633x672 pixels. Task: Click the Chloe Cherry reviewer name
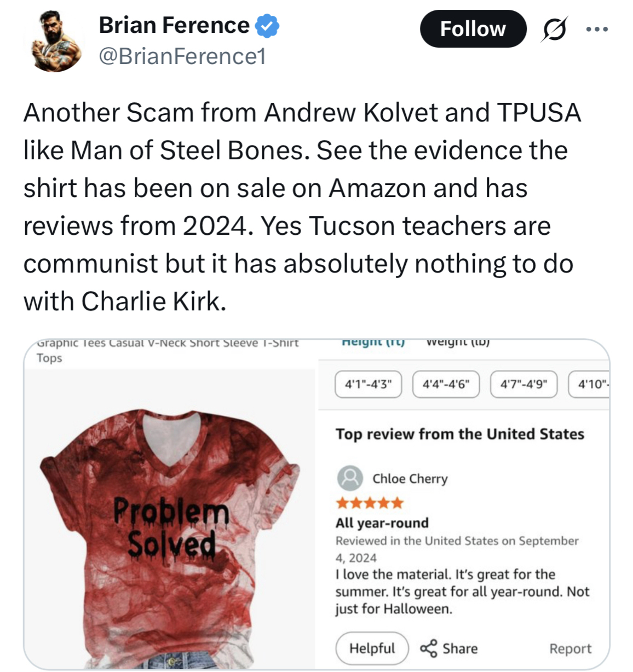click(x=410, y=479)
